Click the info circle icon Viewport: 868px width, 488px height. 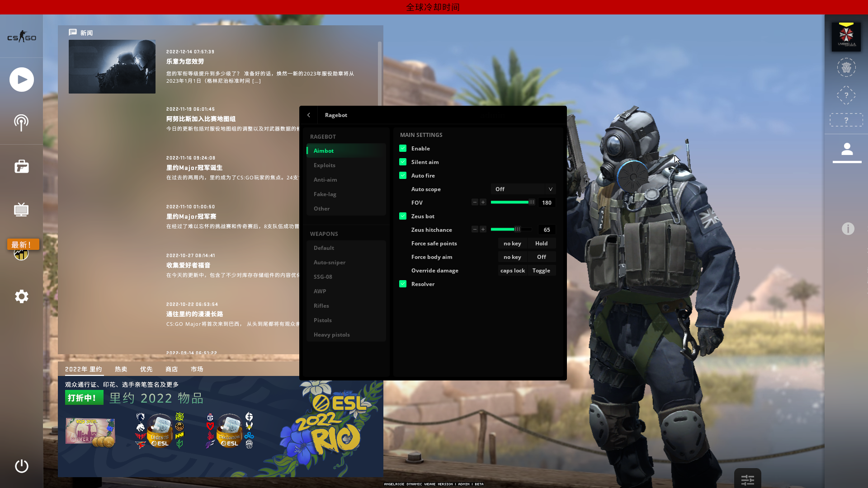click(x=848, y=229)
